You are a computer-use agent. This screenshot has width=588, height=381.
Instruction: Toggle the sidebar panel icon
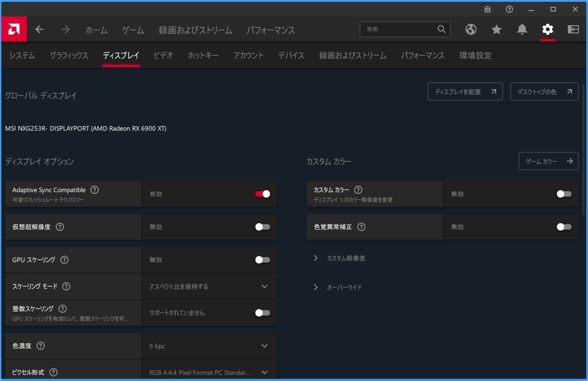pyautogui.click(x=573, y=29)
